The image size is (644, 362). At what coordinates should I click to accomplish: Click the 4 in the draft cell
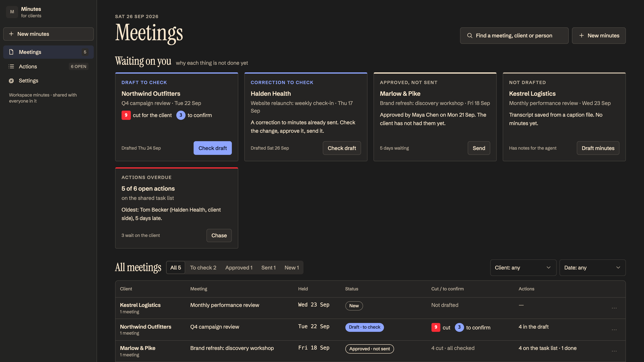pyautogui.click(x=534, y=327)
